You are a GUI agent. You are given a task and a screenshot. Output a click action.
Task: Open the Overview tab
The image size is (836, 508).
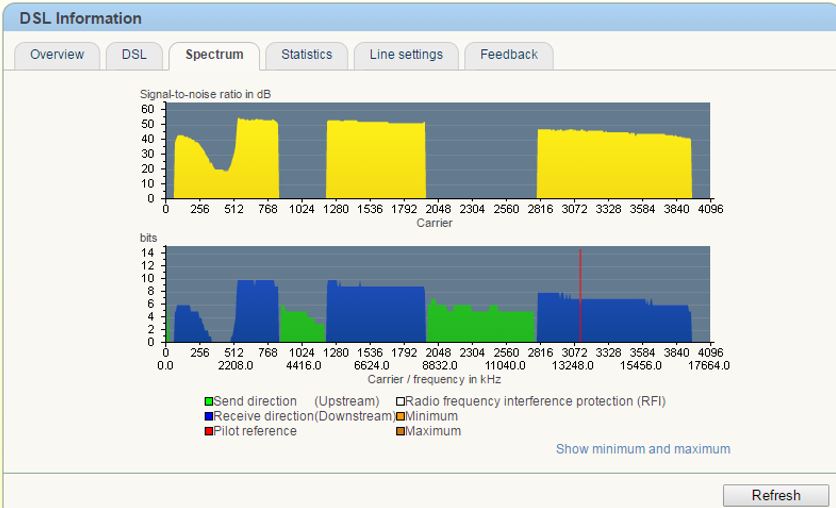(x=57, y=55)
